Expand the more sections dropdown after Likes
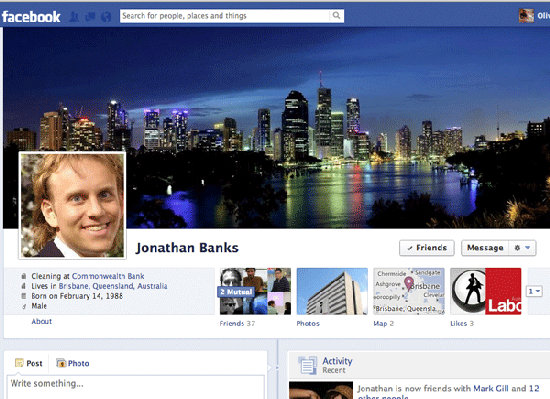This screenshot has width=550, height=399. click(x=534, y=291)
